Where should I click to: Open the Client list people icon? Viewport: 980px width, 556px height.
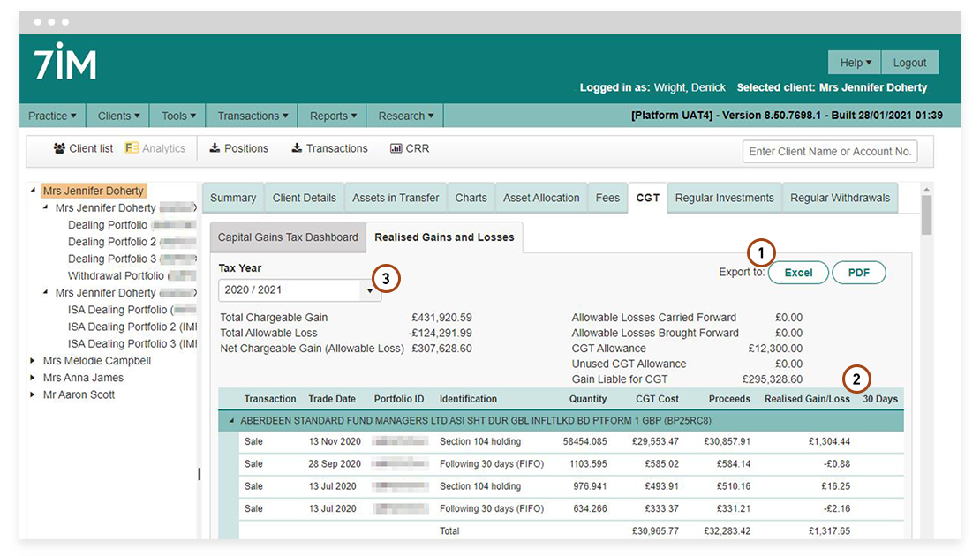(x=59, y=148)
